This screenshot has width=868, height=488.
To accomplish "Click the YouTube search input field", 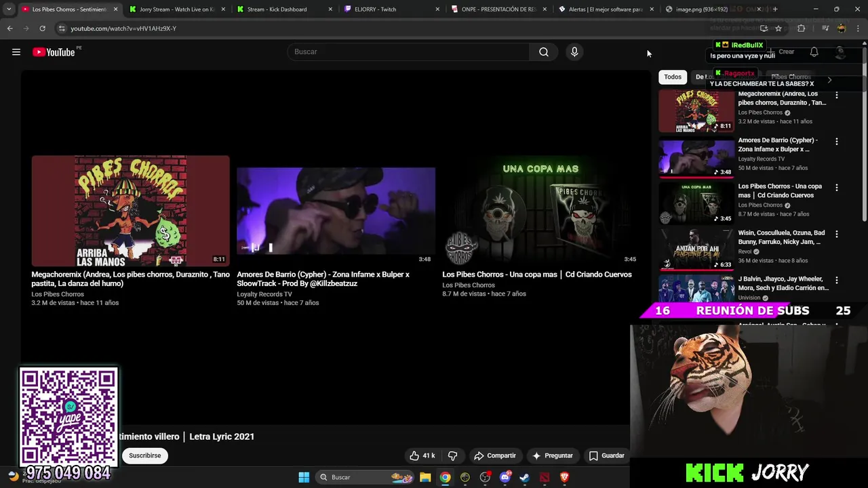I will [409, 52].
